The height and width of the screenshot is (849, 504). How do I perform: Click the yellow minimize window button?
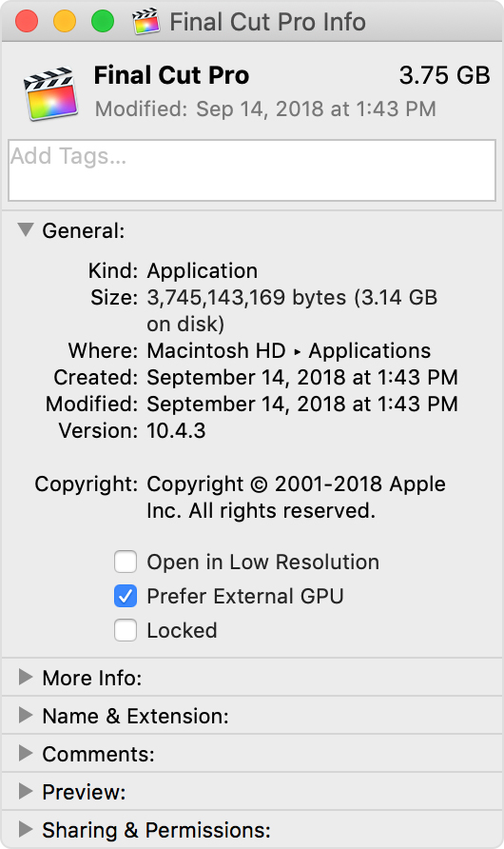(x=65, y=22)
